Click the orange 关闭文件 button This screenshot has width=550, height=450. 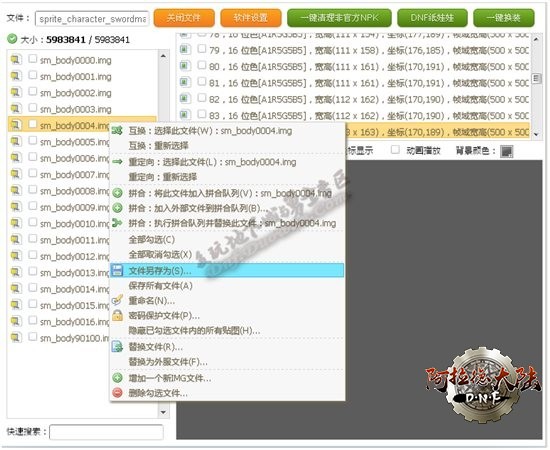tap(184, 18)
